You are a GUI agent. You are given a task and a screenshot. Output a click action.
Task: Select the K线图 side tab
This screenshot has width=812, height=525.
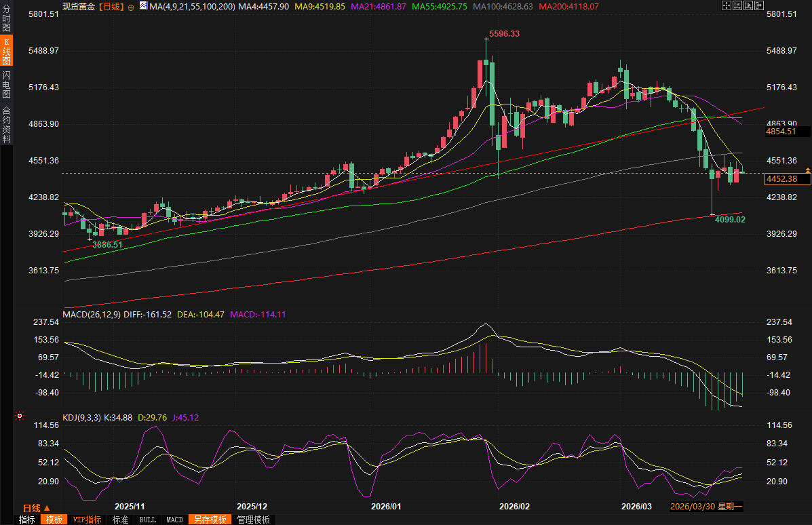pos(6,51)
